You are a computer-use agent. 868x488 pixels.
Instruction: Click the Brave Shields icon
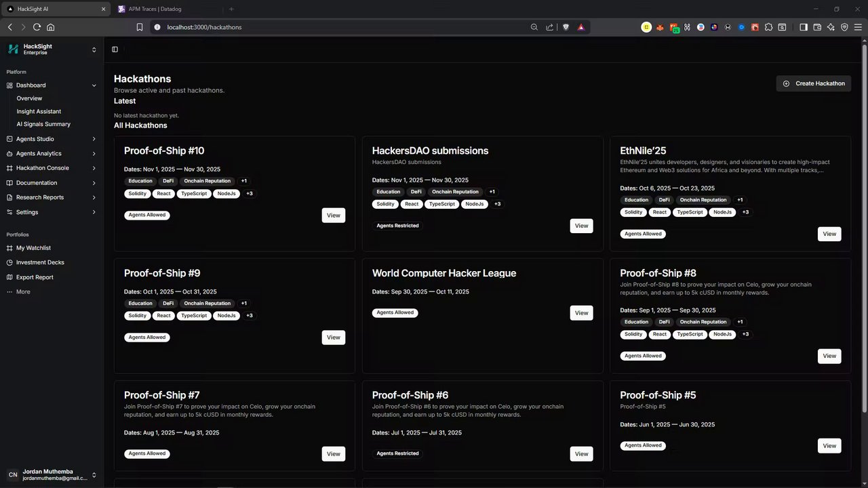566,27
